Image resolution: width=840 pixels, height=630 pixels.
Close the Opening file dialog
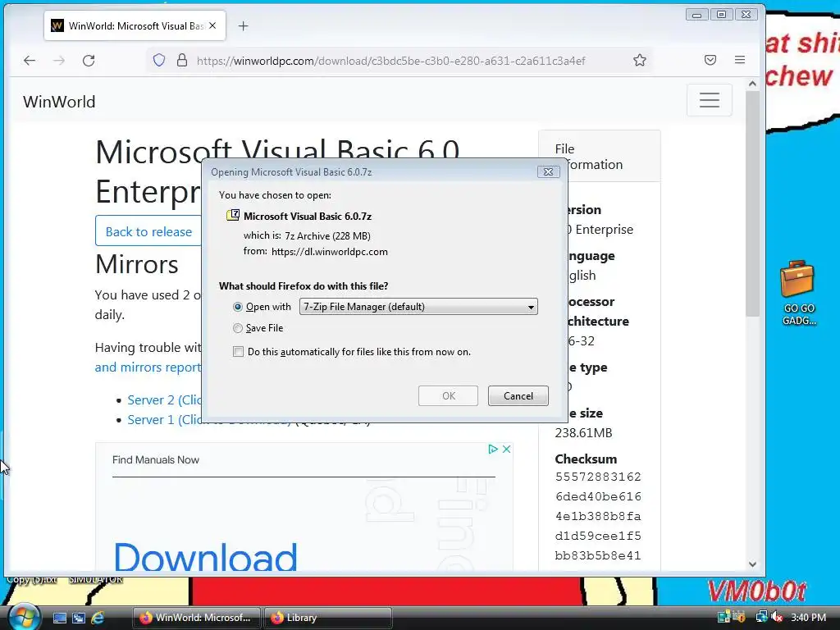[548, 172]
